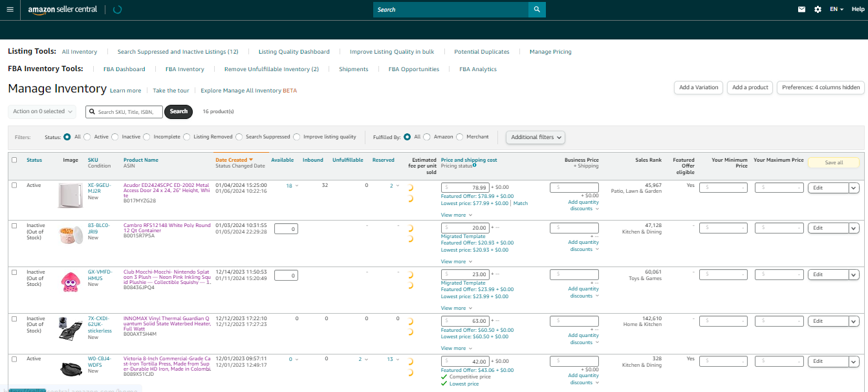Open the Acudor access door product image
The width and height of the screenshot is (868, 392).
tap(71, 195)
